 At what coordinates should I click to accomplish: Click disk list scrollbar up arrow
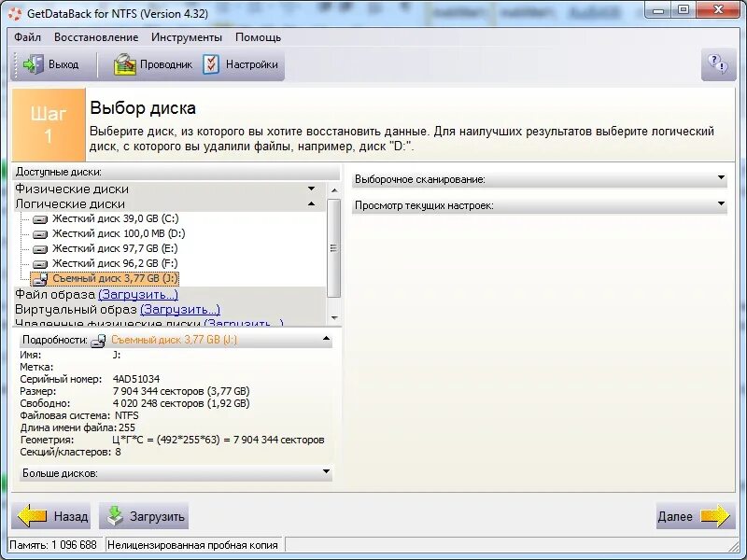(334, 190)
